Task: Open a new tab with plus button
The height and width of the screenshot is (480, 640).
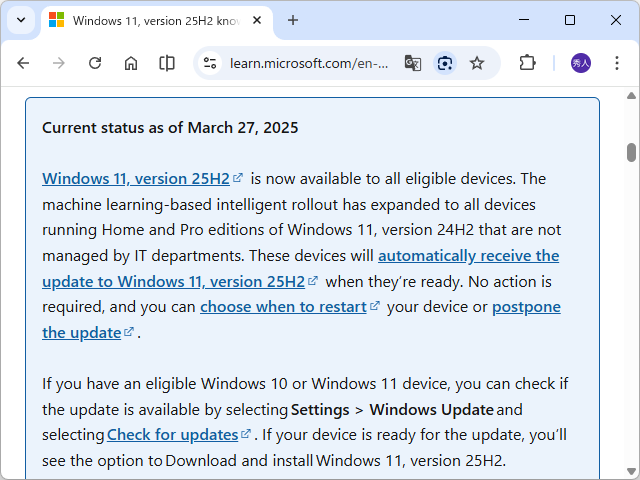Action: click(x=293, y=20)
